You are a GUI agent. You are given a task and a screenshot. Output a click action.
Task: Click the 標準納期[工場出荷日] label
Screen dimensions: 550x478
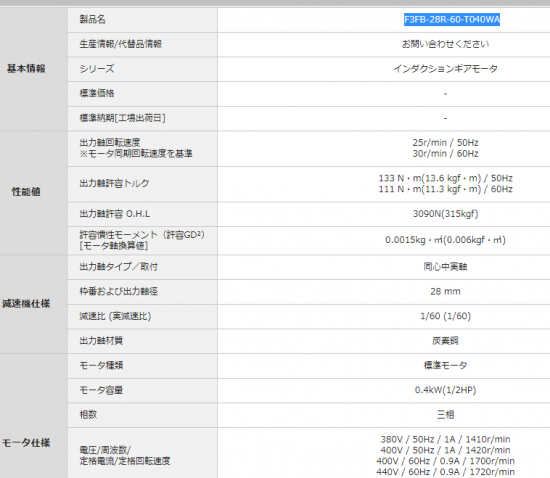(x=122, y=118)
